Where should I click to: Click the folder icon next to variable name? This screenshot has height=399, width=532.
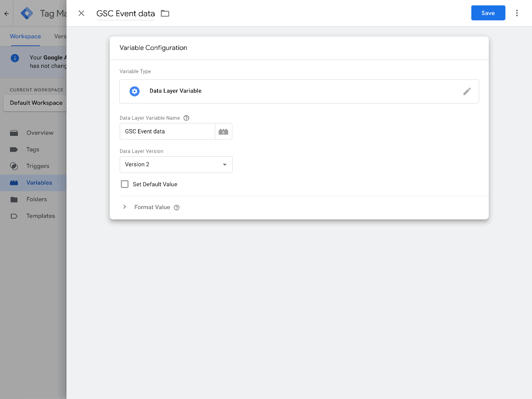165,13
